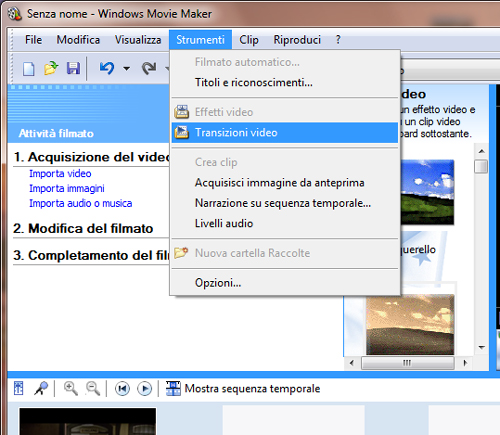Screen dimensions: 500x435
Task: Open the Undo history dropdown arrow
Action: click(x=126, y=69)
